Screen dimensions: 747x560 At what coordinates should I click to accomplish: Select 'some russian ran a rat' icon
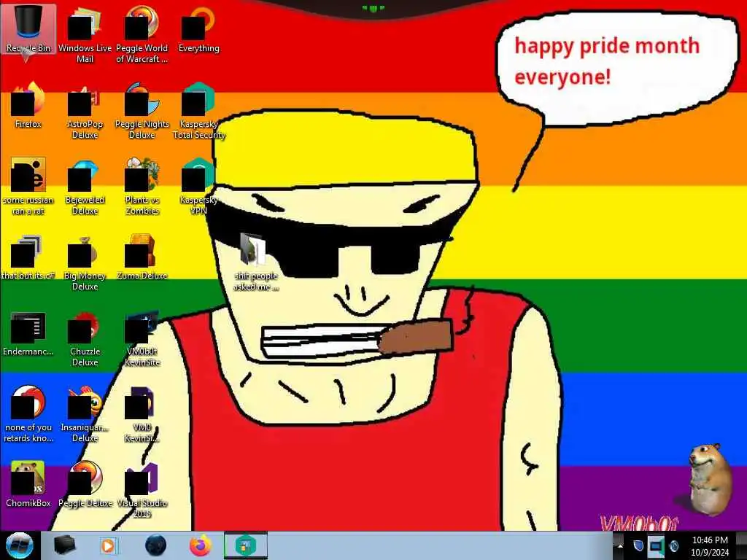coord(28,187)
